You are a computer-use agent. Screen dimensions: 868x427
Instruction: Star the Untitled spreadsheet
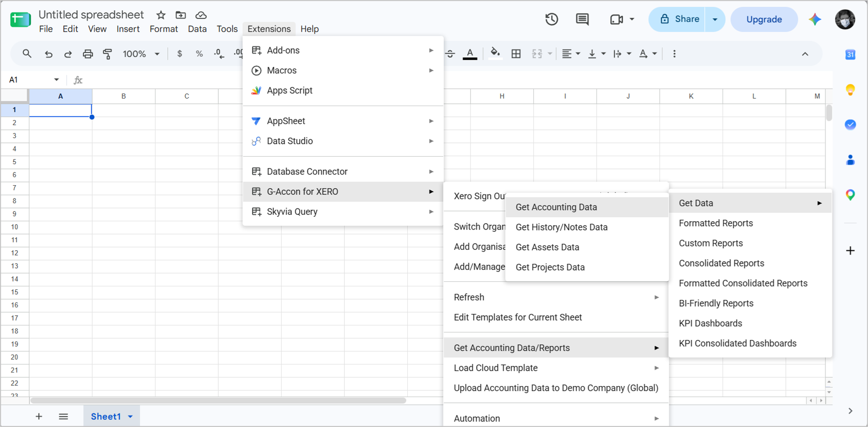(x=161, y=15)
